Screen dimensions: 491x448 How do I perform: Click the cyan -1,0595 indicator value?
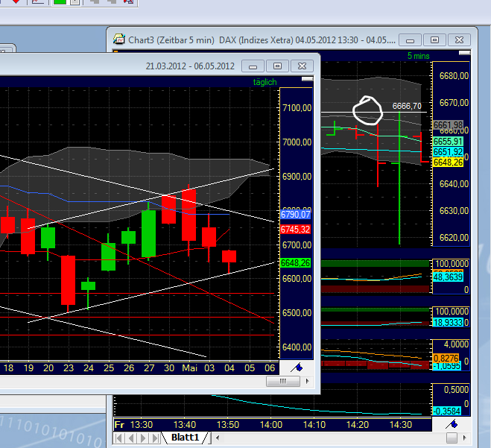tap(446, 366)
